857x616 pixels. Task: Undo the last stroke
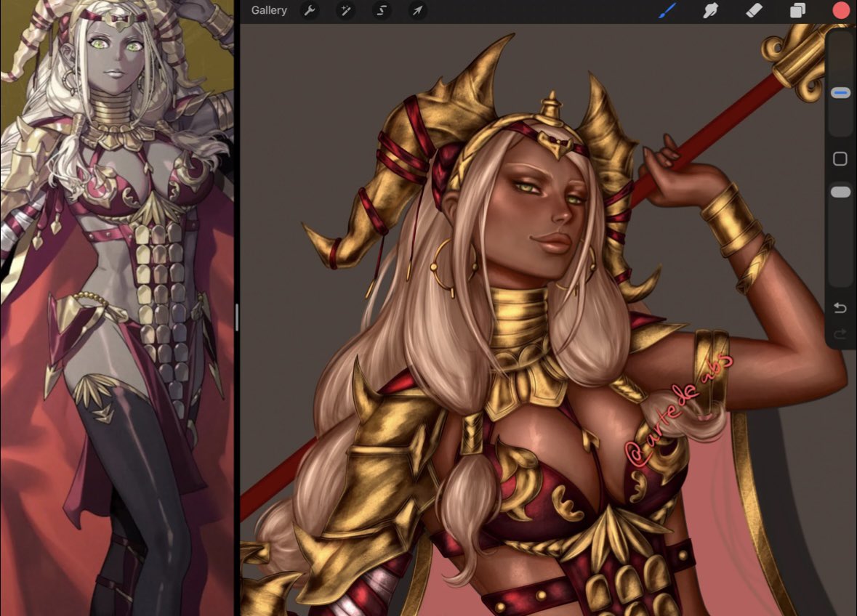(840, 308)
